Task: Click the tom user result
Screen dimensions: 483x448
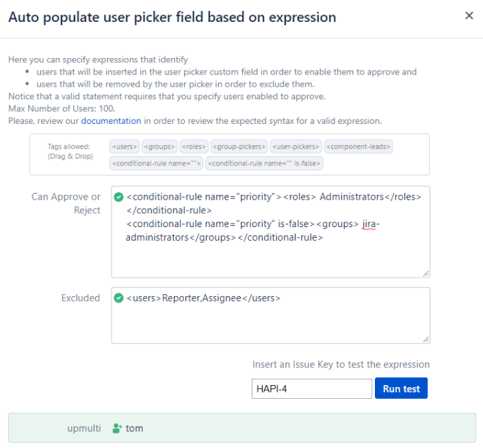Action: point(135,428)
